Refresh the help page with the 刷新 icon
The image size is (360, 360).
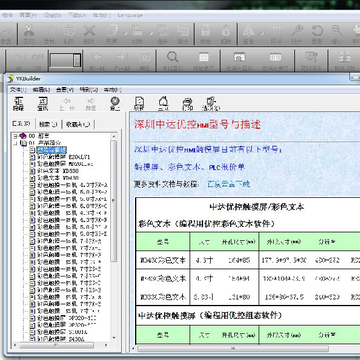coord(139,101)
